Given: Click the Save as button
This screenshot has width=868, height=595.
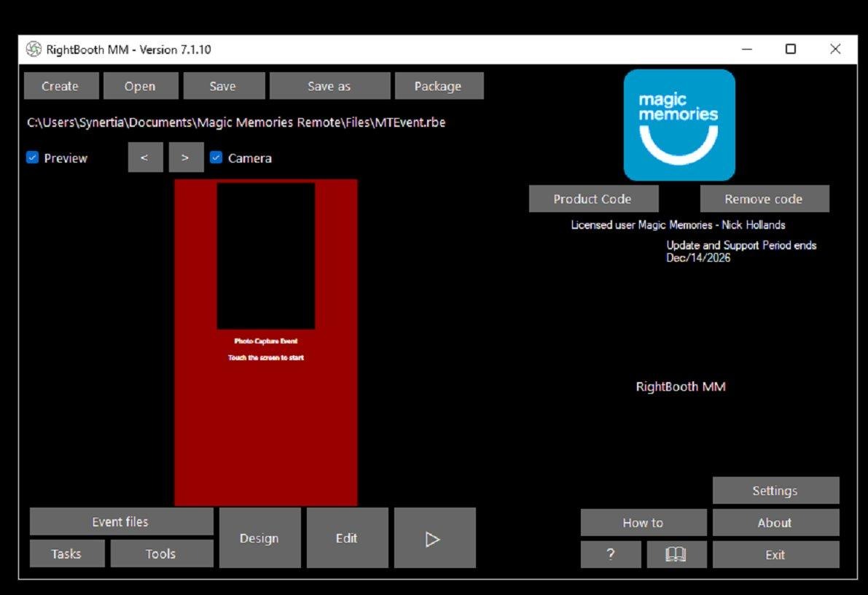Looking at the screenshot, I should click(330, 86).
